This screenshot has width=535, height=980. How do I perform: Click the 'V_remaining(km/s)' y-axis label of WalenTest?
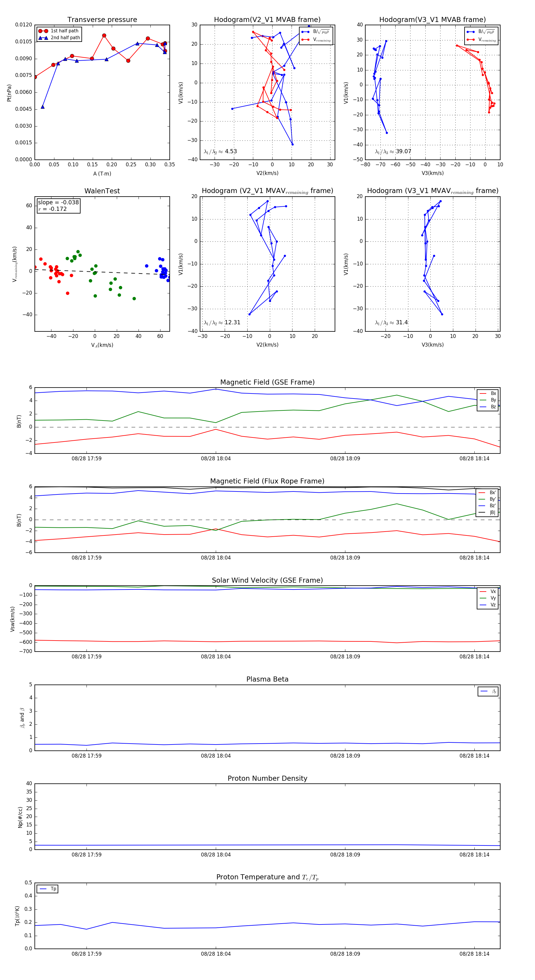(x=15, y=264)
